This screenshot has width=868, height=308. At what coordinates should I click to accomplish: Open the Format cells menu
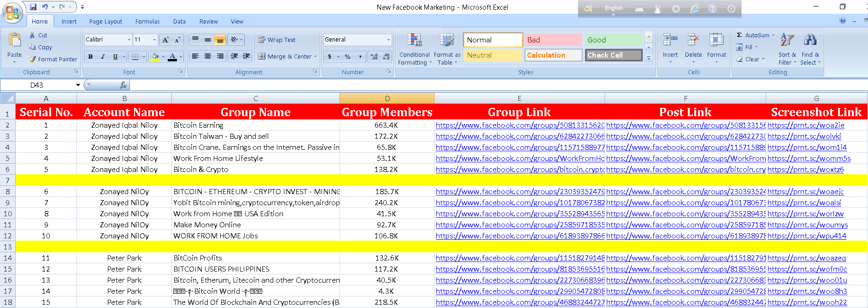[716, 48]
